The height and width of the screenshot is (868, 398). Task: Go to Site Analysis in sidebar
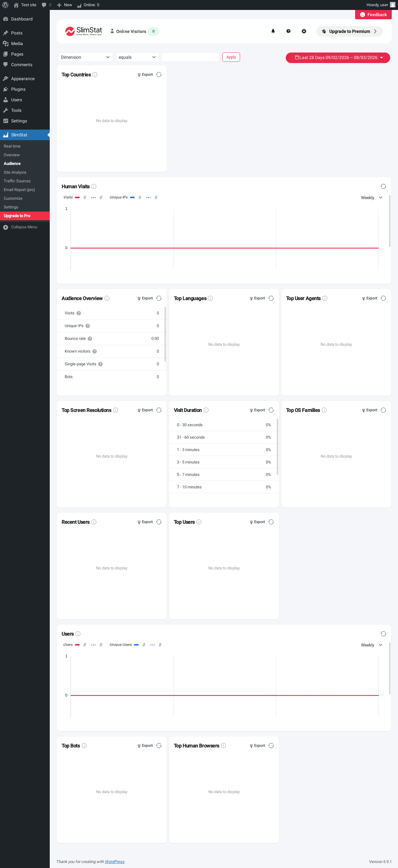15,172
